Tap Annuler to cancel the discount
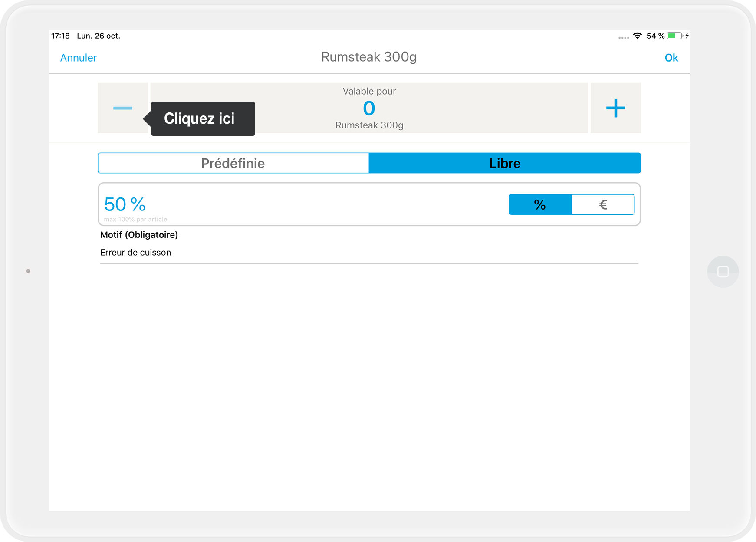Screen dimensions: 756x542 pyautogui.click(x=79, y=58)
